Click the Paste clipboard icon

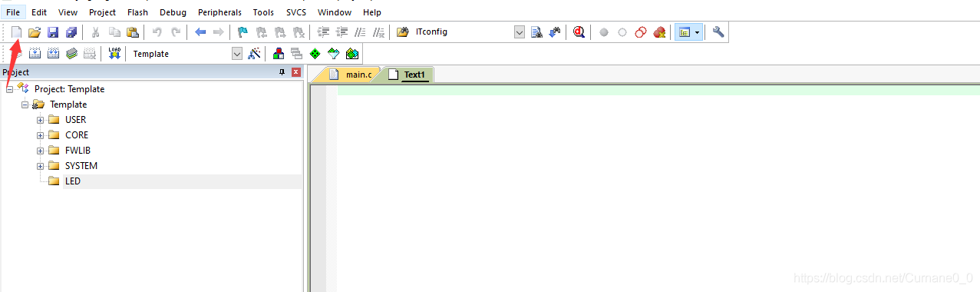point(133,32)
